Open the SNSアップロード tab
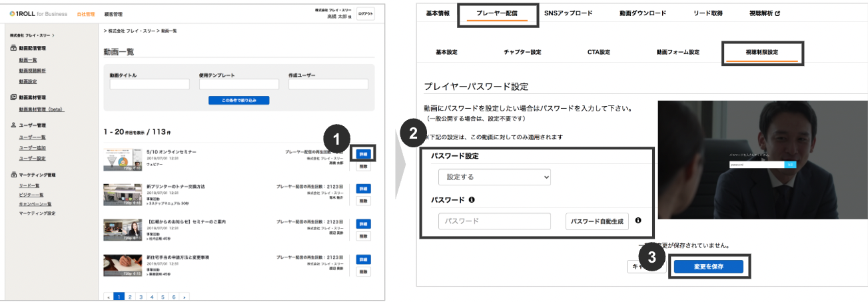Image resolution: width=868 pixels, height=302 pixels. pos(568,13)
